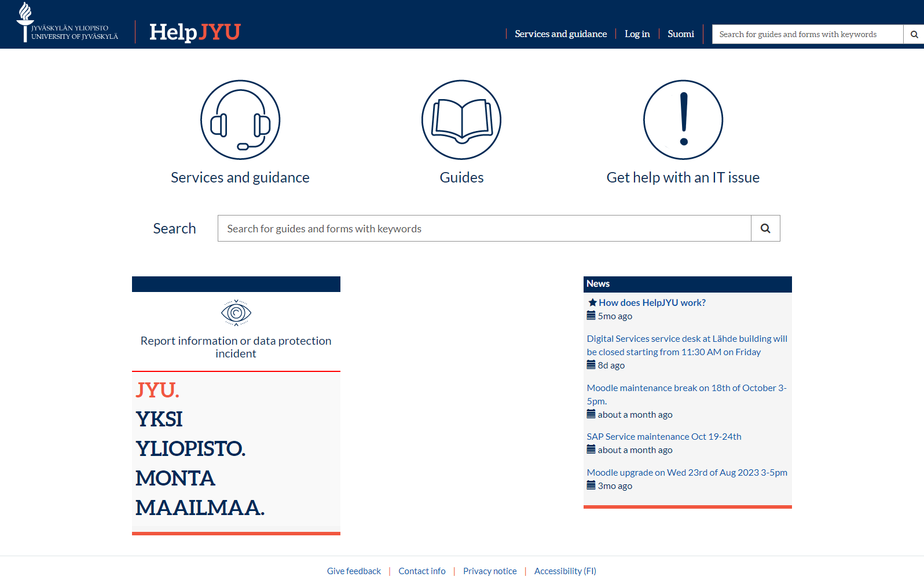This screenshot has height=584, width=924.
Task: Click the exclamation mark IT issue icon
Action: pyautogui.click(x=683, y=120)
